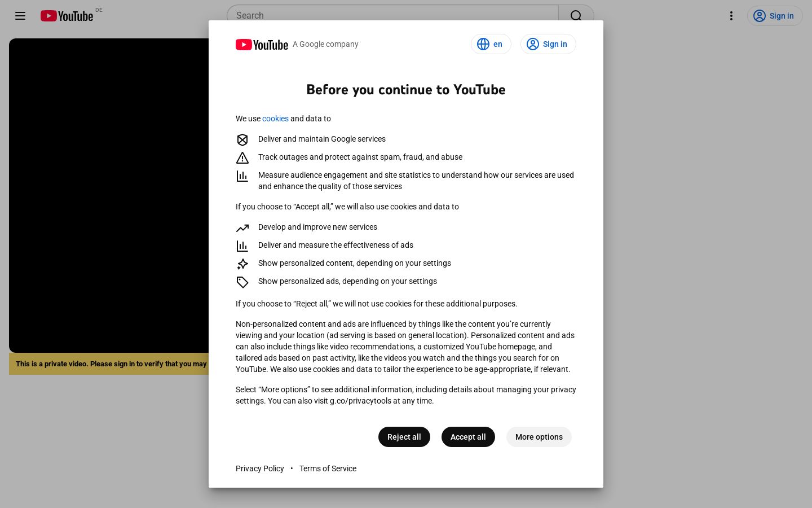Open the Terms of Service link
The image size is (812, 508).
coord(328,468)
